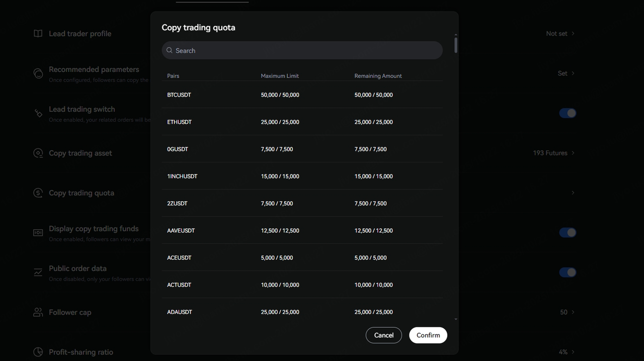Expand Lead trader profile 'Not set' chevron

[x=573, y=34]
